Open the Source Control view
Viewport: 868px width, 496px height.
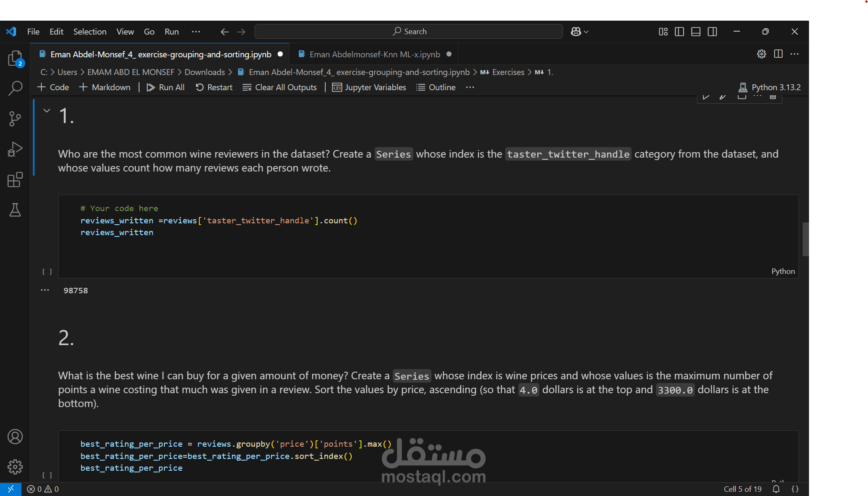(15, 119)
